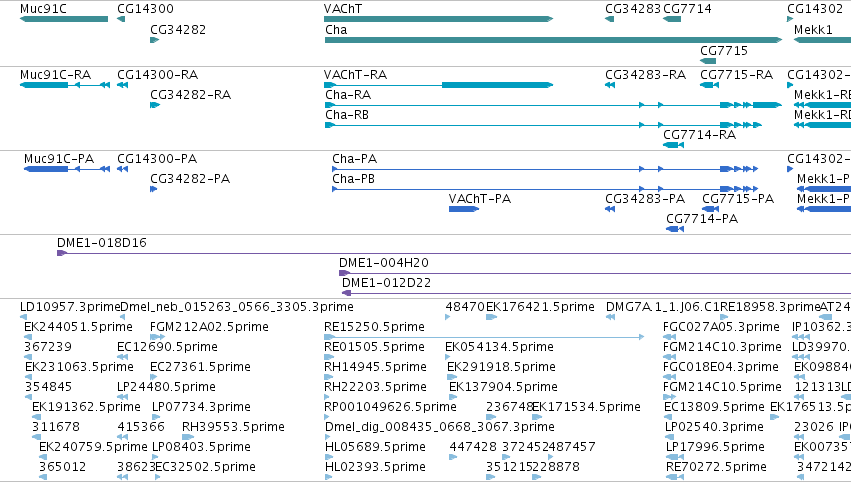The height and width of the screenshot is (482, 851).
Task: Click the VAChT-PA label
Action: (x=480, y=199)
